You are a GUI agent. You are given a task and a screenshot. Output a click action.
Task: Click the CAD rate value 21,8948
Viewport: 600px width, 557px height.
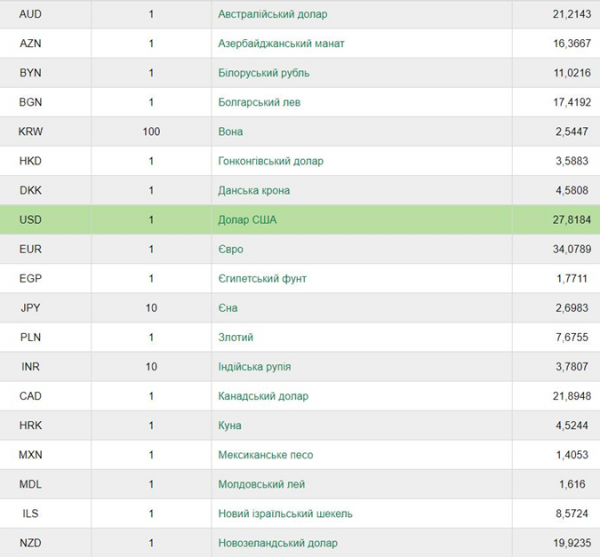pos(572,396)
